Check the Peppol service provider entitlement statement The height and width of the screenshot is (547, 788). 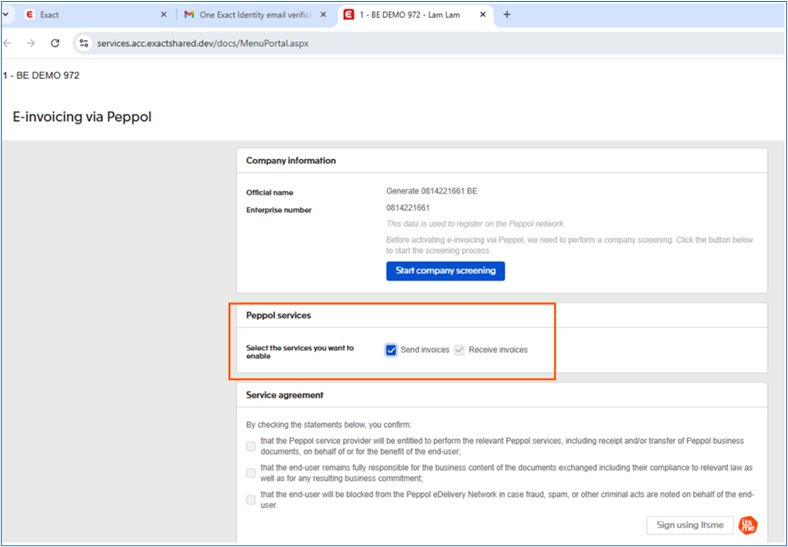tap(251, 446)
